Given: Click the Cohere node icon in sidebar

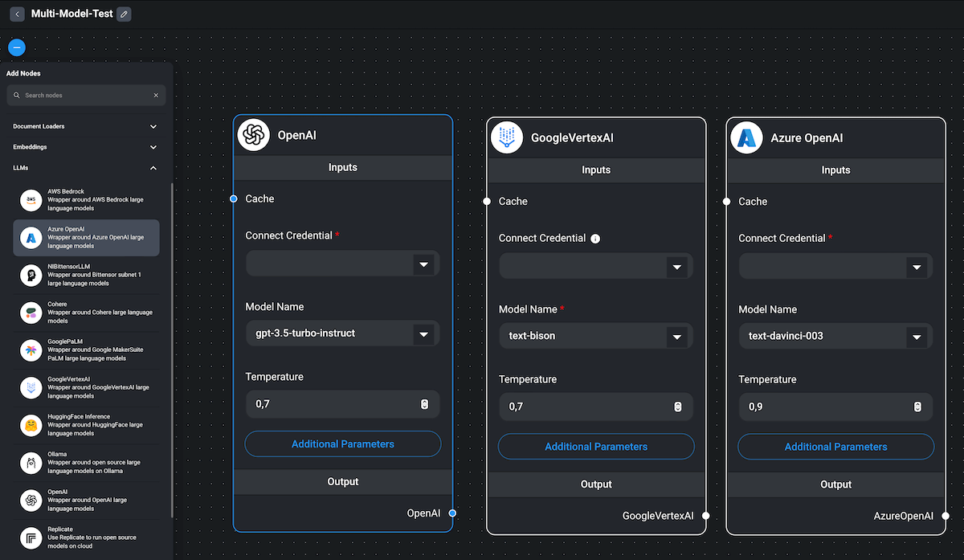Looking at the screenshot, I should point(31,313).
